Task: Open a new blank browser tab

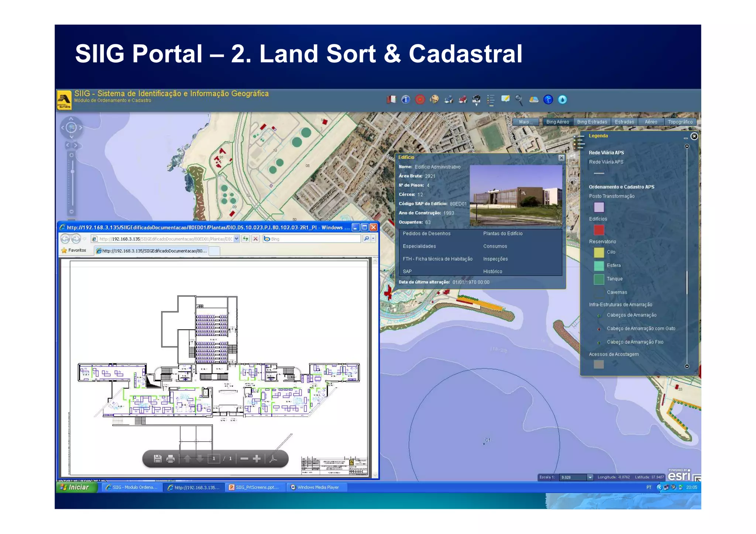Action: (214, 251)
